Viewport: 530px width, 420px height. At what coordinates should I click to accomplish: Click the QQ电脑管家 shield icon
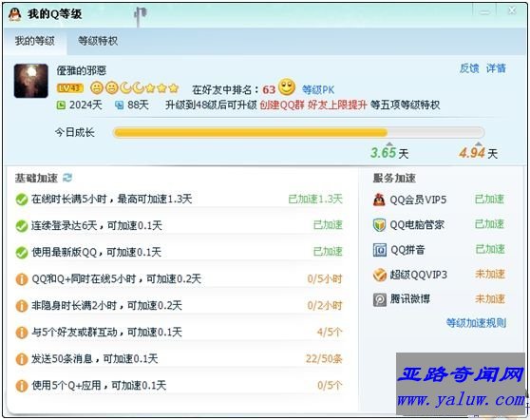tap(379, 225)
